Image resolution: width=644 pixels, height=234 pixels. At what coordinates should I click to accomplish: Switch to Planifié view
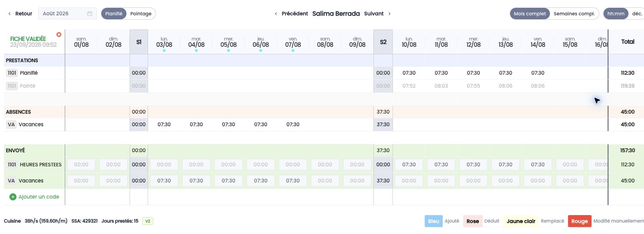pos(114,13)
